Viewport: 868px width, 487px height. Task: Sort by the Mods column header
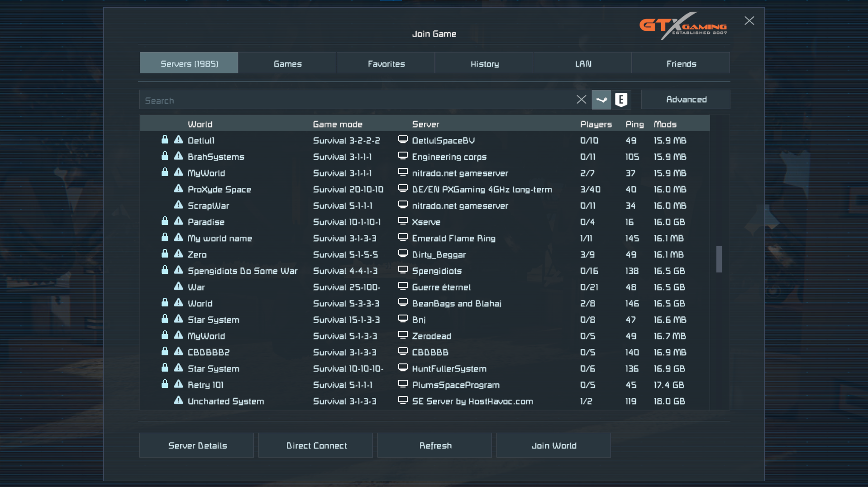coord(665,124)
